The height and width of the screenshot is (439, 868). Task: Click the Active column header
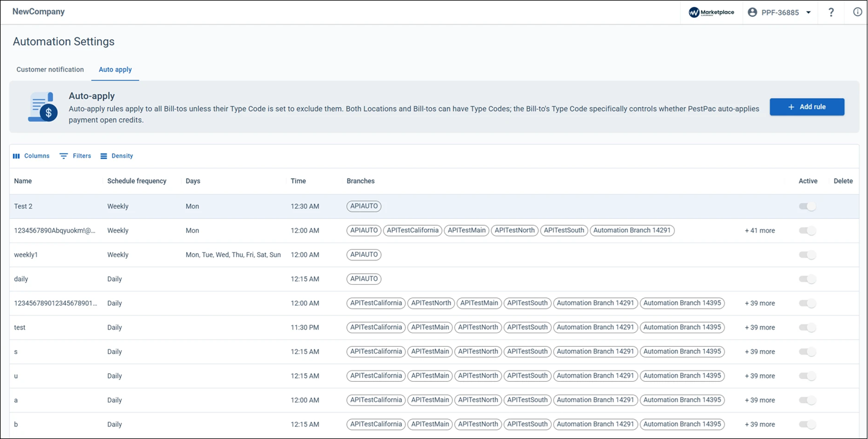click(x=808, y=181)
